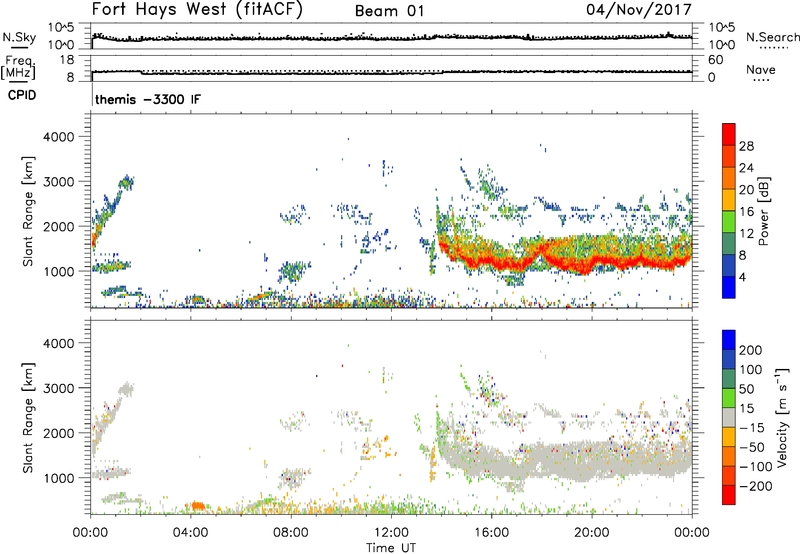Click the 'N.Sky' axis label

(x=19, y=37)
